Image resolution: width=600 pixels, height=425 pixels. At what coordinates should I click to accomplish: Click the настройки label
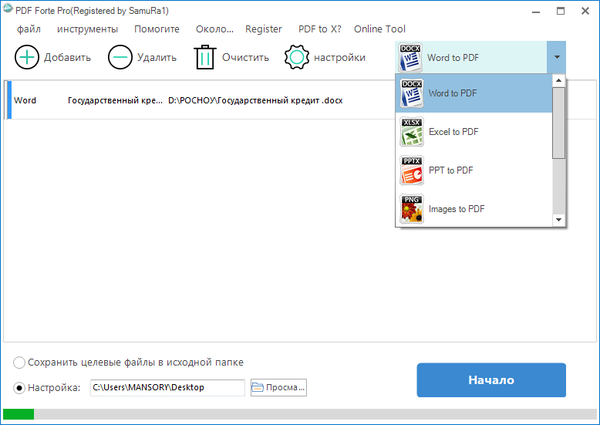coord(340,57)
